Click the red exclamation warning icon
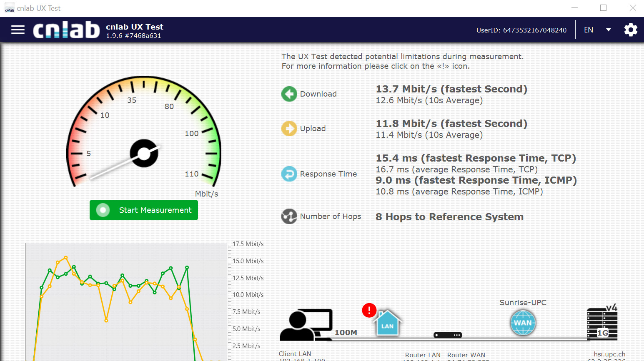 pos(369,310)
